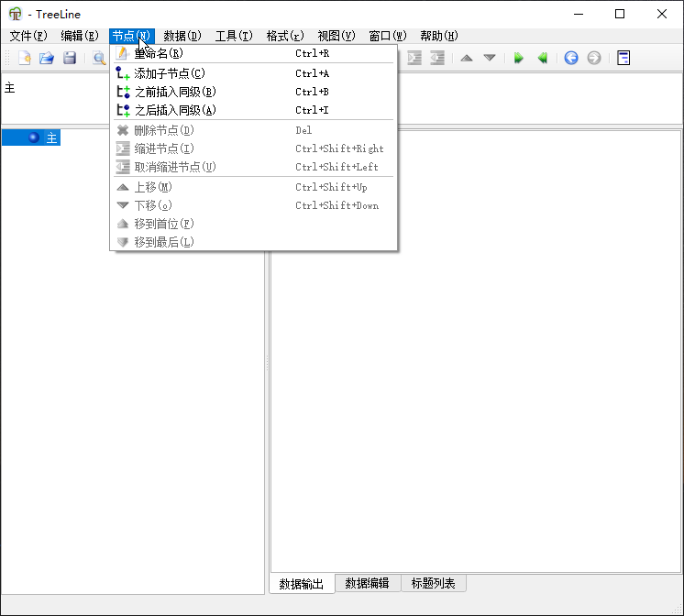This screenshot has width=684, height=616.
Task: Open the 视图(V) menu
Action: click(x=336, y=36)
